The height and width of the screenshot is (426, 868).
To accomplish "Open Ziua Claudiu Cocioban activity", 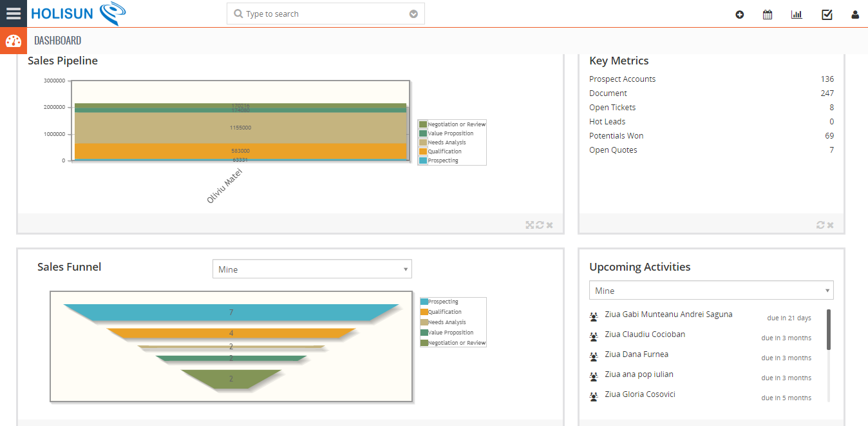I will click(645, 334).
